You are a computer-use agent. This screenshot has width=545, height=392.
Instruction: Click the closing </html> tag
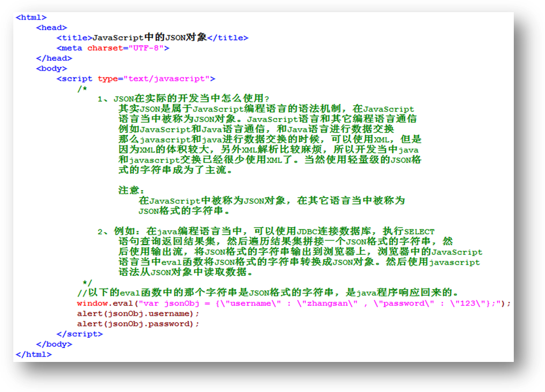point(34,354)
